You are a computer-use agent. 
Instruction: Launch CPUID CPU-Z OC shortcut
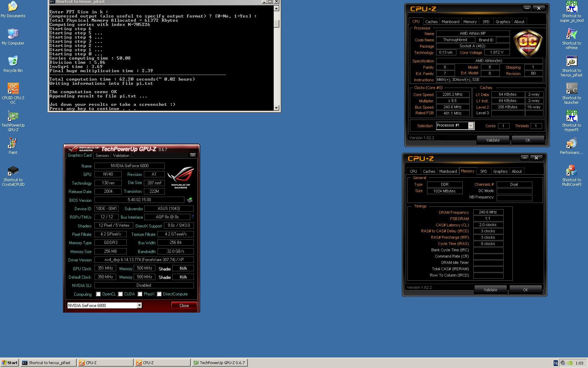coord(13,93)
